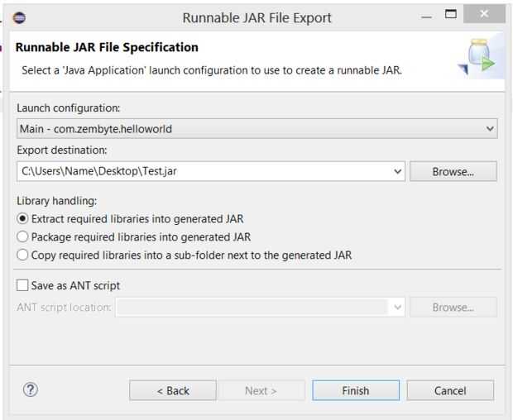
Task: Click the help question mark icon
Action: (x=31, y=390)
